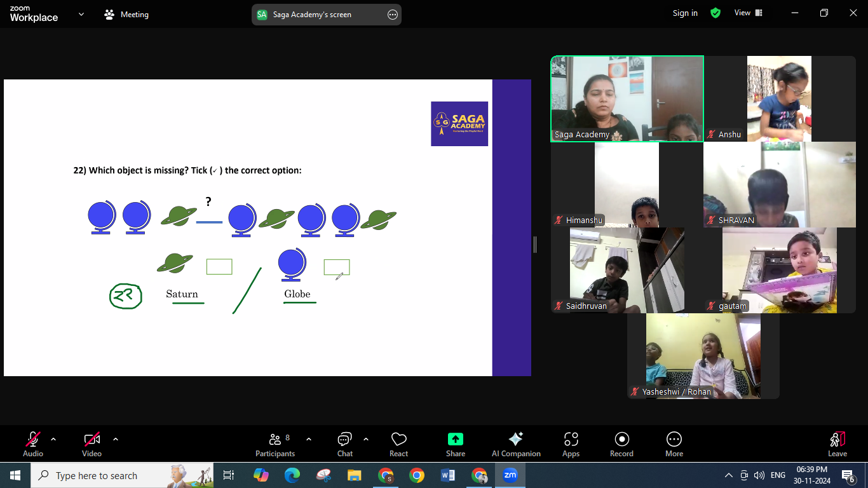Turn on the Video camera button
Image resolution: width=868 pixels, height=488 pixels.
(x=92, y=444)
